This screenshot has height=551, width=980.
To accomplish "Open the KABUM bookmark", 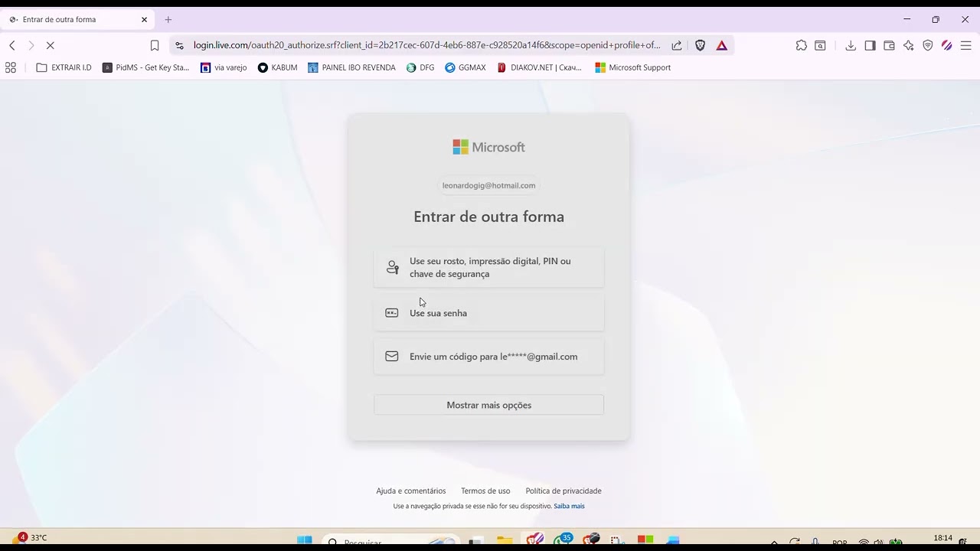I will pyautogui.click(x=277, y=67).
